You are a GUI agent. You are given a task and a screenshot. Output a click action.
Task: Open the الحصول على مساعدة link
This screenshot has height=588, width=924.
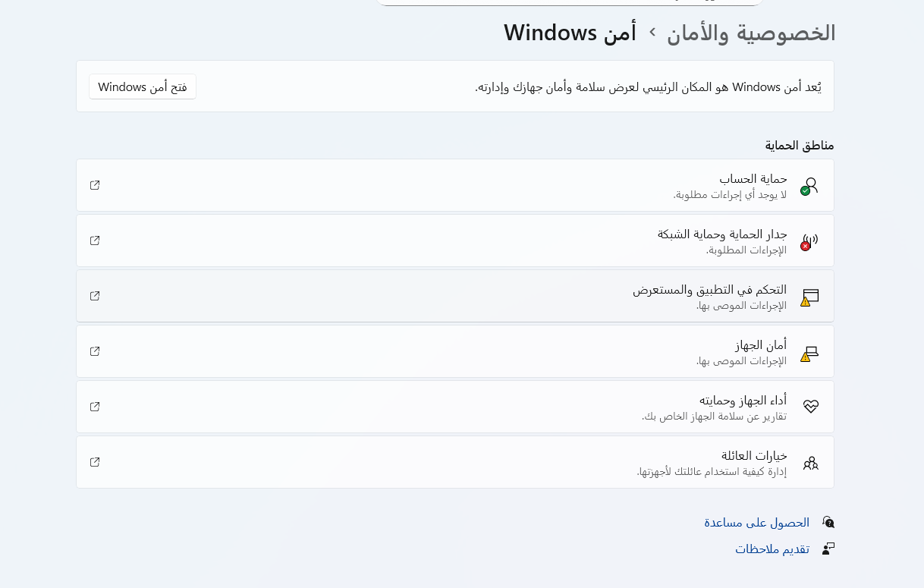pyautogui.click(x=757, y=522)
